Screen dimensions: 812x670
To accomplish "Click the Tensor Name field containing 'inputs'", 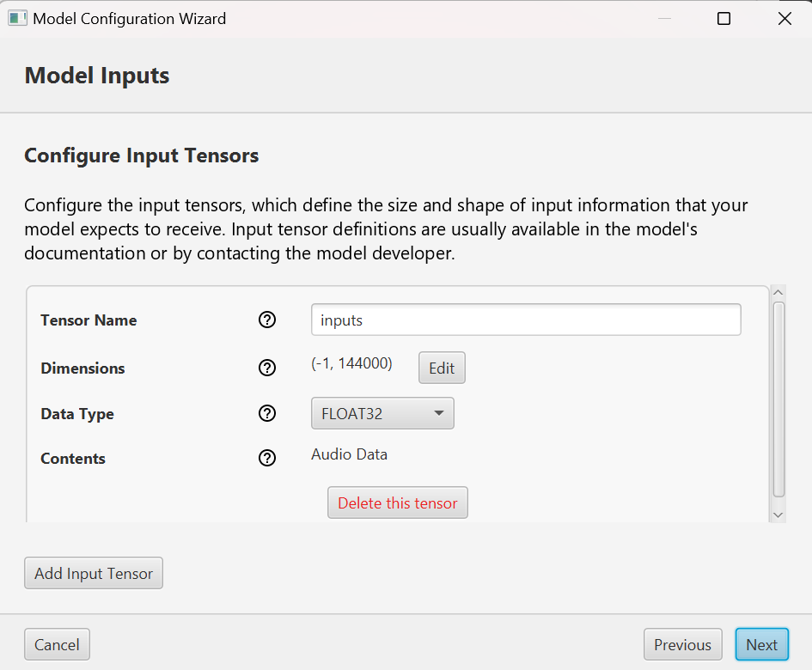I will (525, 320).
